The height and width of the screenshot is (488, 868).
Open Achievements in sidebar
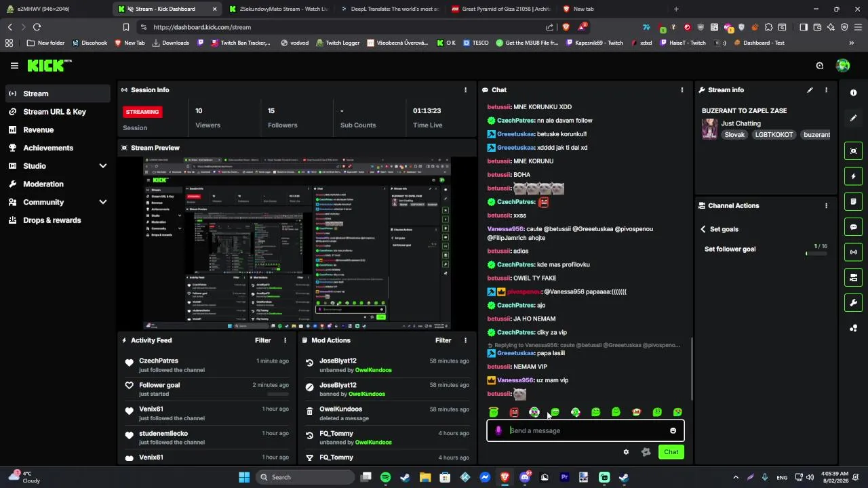(58, 148)
